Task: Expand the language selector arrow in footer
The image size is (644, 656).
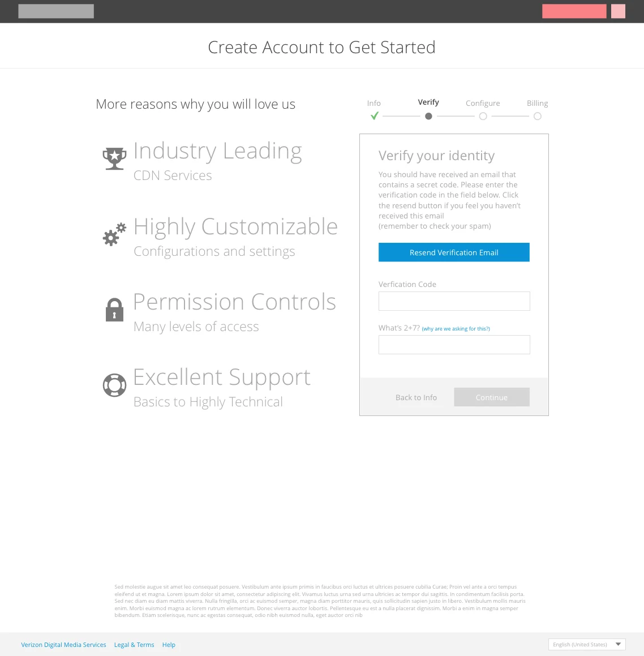Action: point(619,644)
